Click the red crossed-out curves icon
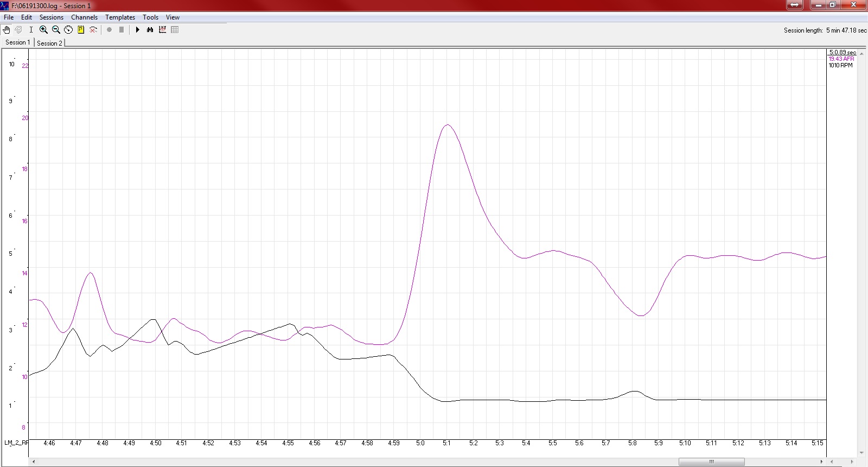868x467 pixels. coord(93,30)
